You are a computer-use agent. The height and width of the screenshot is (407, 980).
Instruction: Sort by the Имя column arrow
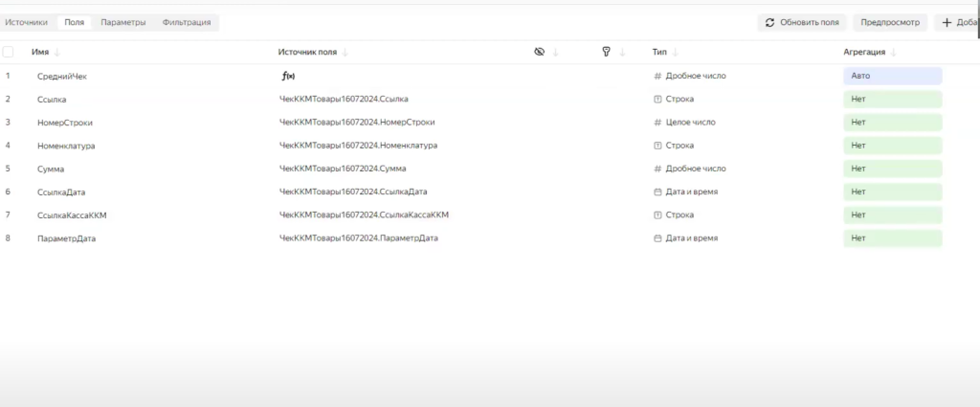[57, 53]
